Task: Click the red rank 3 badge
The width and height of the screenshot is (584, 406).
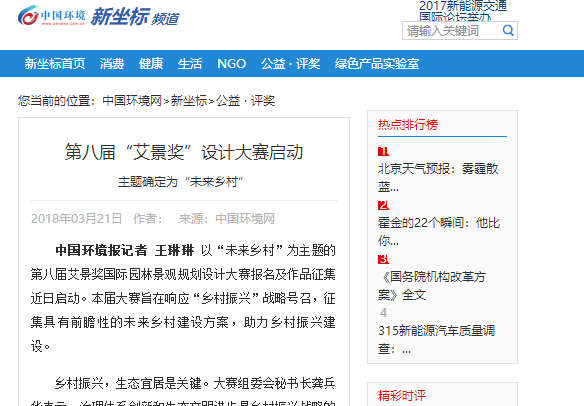Action: point(383,259)
